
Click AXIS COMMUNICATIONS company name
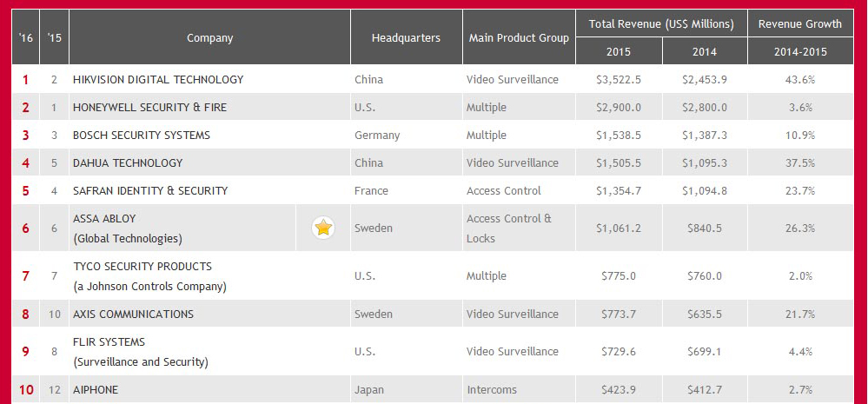134,314
